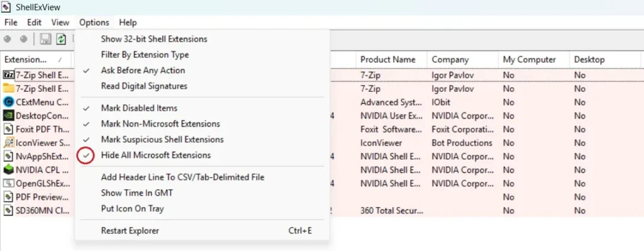Image resolution: width=644 pixels, height=251 pixels.
Task: Select the 7z icon of the first 7-Zip row
Action: [9, 75]
